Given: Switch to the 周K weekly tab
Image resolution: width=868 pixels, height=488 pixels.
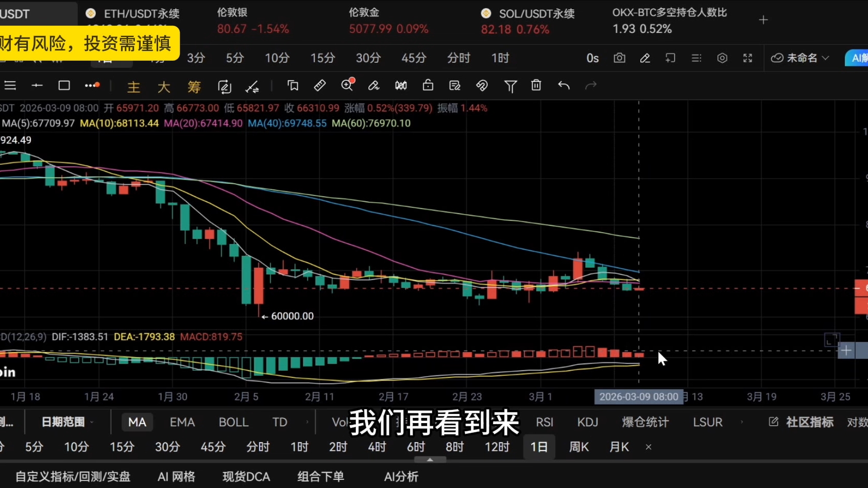Looking at the screenshot, I should [x=578, y=447].
